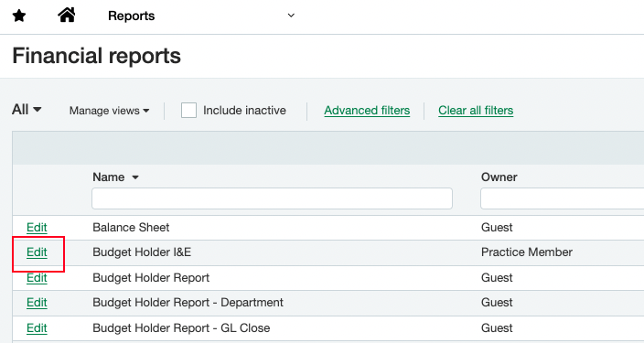Edit the Budget Holder Report row
Image resolution: width=644 pixels, height=343 pixels.
[x=37, y=278]
